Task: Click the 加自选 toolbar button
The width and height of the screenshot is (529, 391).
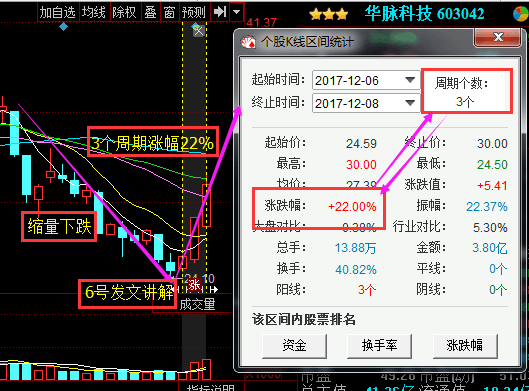Action: click(58, 12)
